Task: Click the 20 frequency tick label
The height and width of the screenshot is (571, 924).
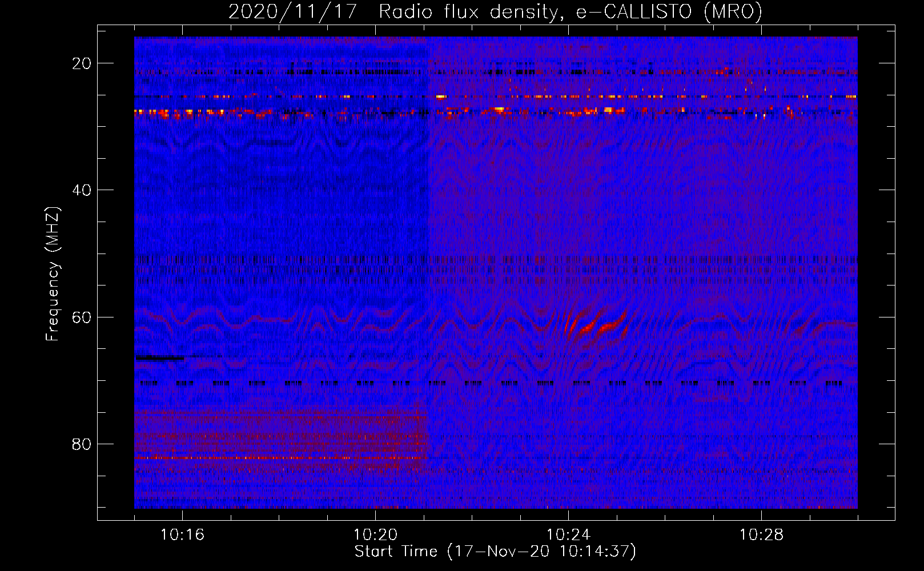Action: click(82, 63)
